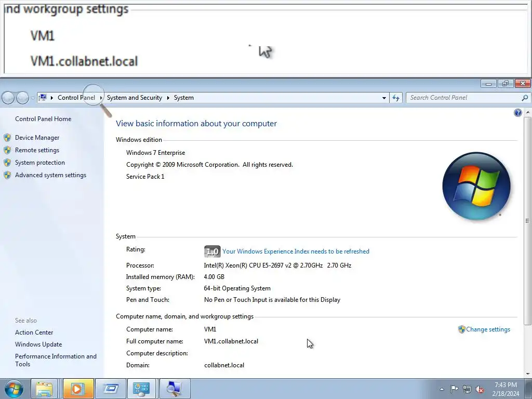The height and width of the screenshot is (399, 532).
Task: Click the 1.0 rating badge
Action: (x=212, y=251)
